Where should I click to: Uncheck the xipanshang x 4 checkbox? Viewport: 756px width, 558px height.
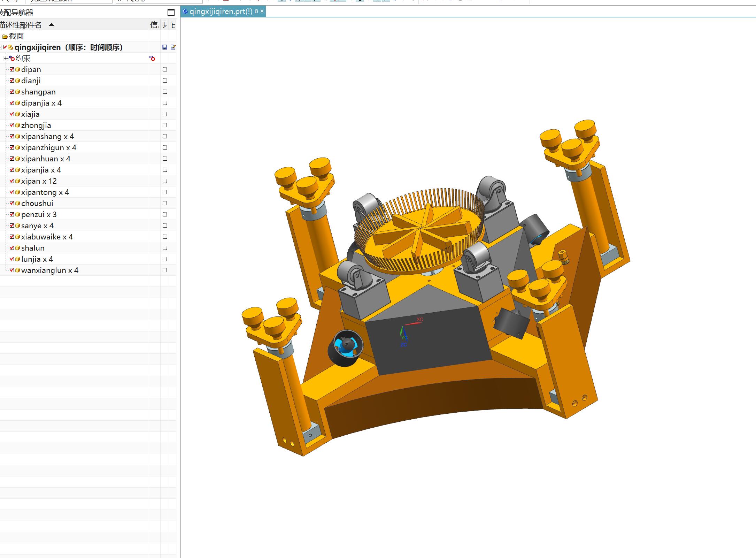click(x=12, y=136)
